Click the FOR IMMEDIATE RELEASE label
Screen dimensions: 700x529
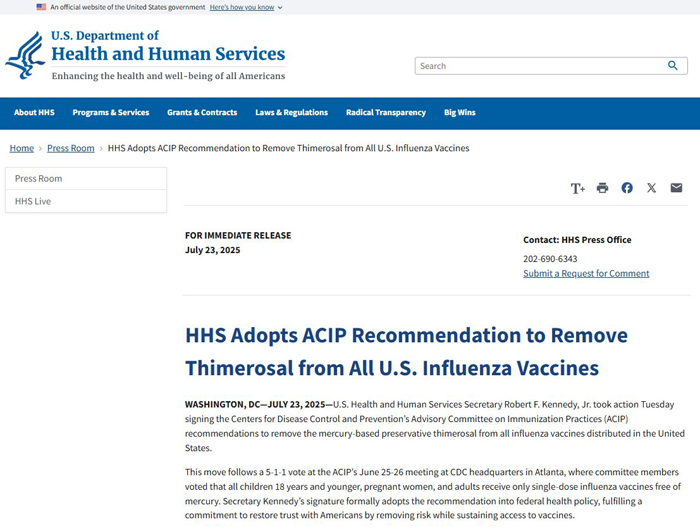pos(238,235)
